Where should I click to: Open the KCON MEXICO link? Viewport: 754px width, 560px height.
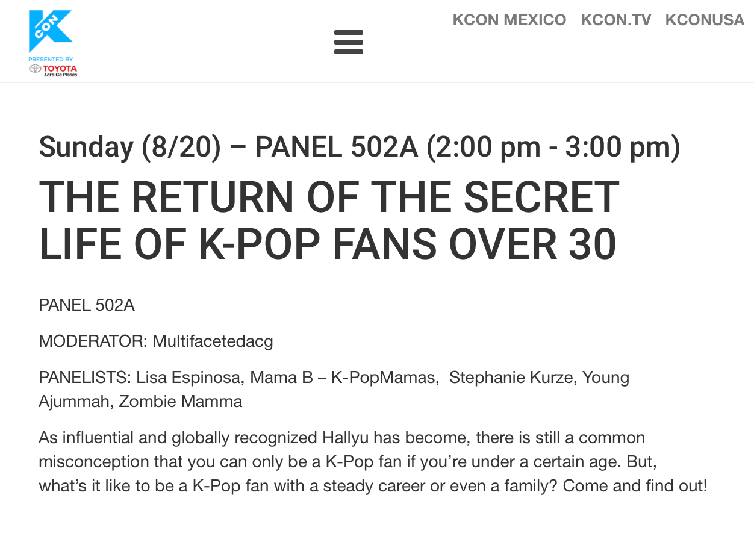[x=509, y=20]
